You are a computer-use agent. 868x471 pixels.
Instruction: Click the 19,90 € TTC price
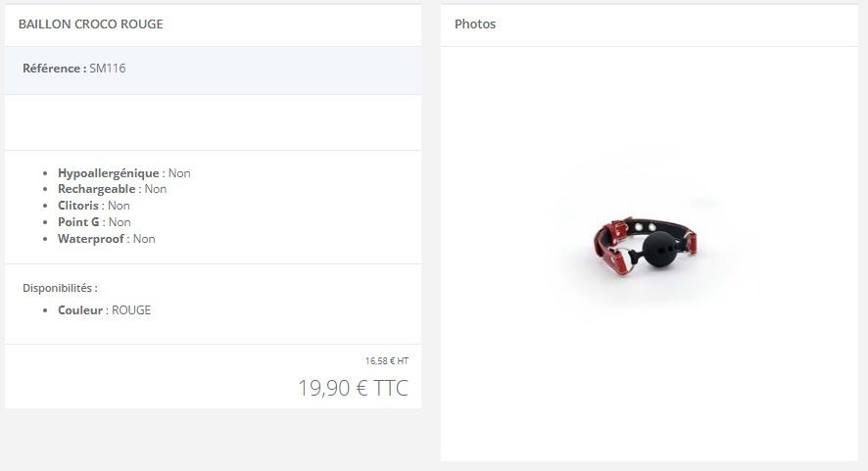[x=354, y=388]
